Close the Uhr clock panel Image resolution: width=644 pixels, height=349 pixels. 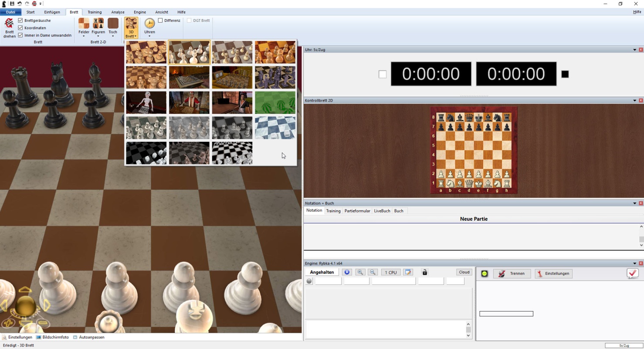tap(641, 50)
